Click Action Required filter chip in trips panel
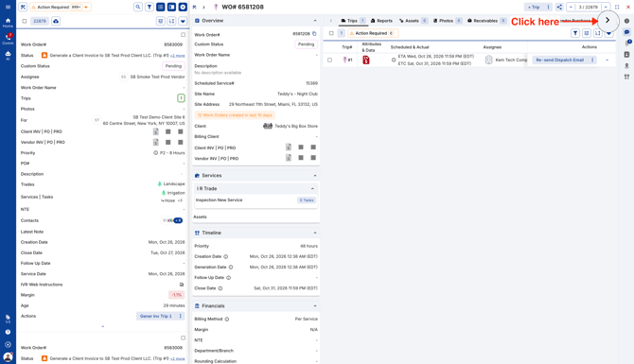The height and width of the screenshot is (364, 634). pyautogui.click(x=373, y=33)
